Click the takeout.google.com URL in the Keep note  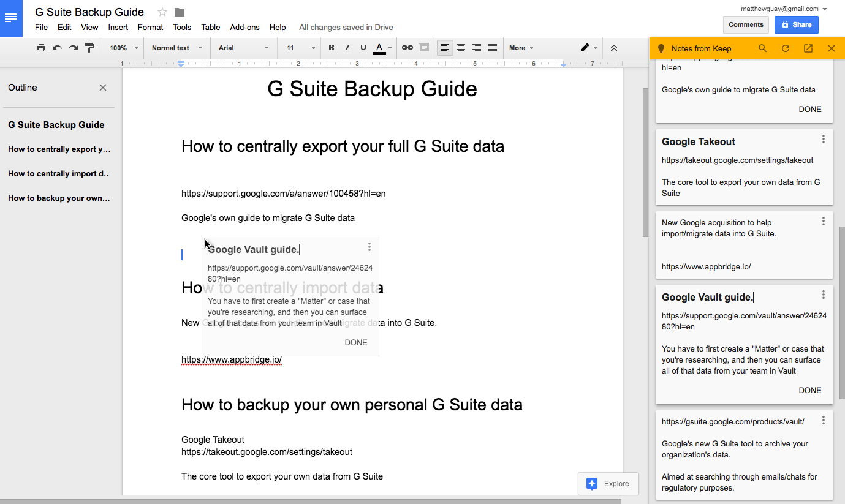click(738, 160)
